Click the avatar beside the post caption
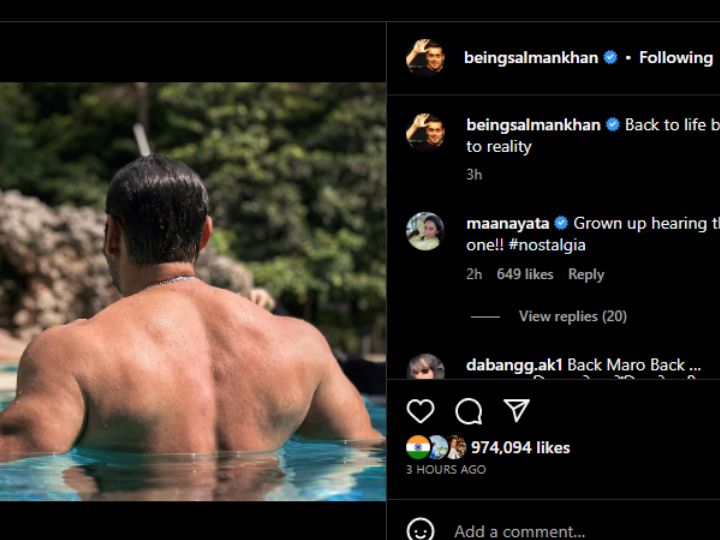Image resolution: width=720 pixels, height=540 pixels. 425,132
